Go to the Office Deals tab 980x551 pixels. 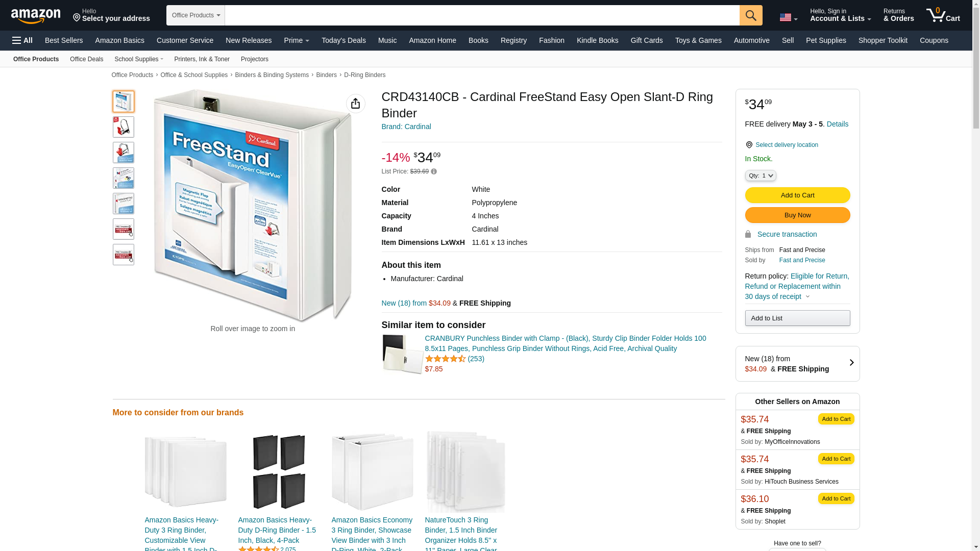click(x=86, y=59)
